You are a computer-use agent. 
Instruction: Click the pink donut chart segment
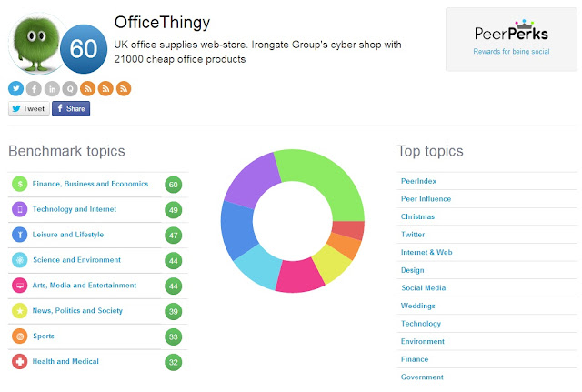[x=299, y=276]
